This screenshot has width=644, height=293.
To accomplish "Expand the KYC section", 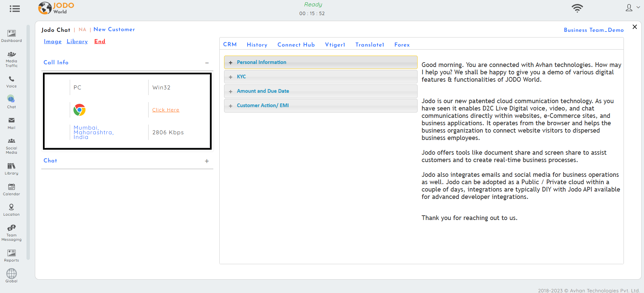I will click(321, 77).
